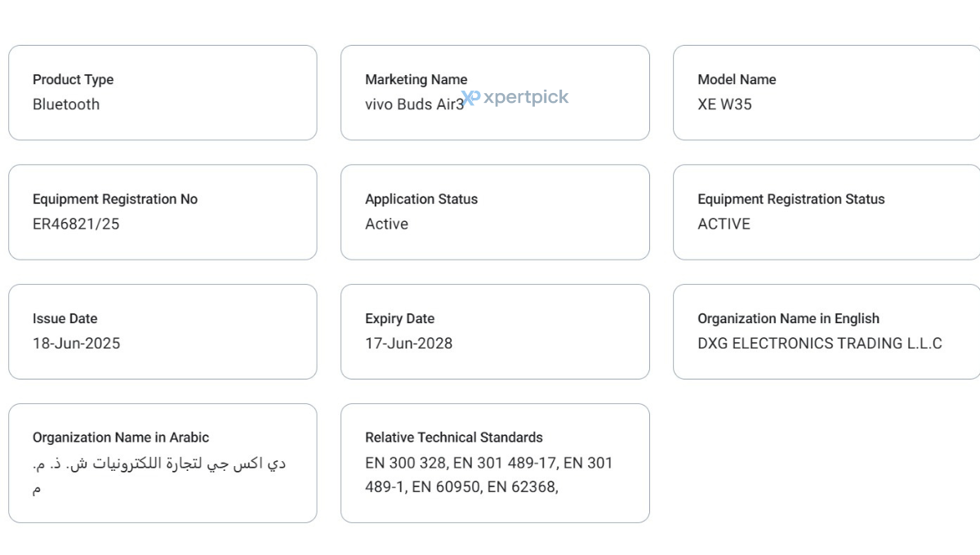Click the Xpertpick watermark logo
Image resolution: width=980 pixels, height=555 pixels.
click(515, 97)
